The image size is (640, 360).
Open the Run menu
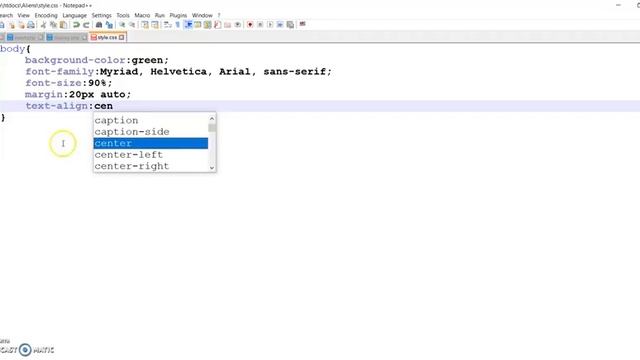coord(160,15)
